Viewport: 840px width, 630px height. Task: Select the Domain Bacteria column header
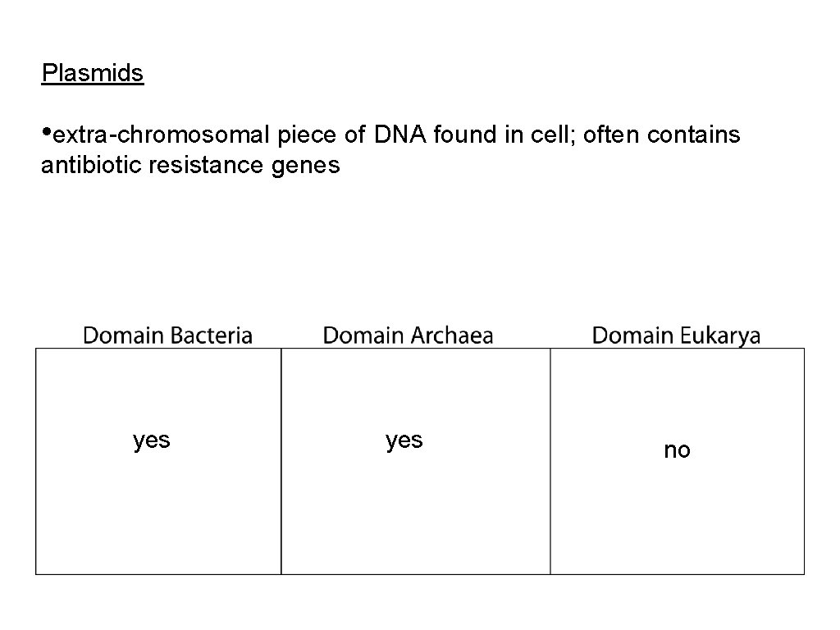point(168,336)
